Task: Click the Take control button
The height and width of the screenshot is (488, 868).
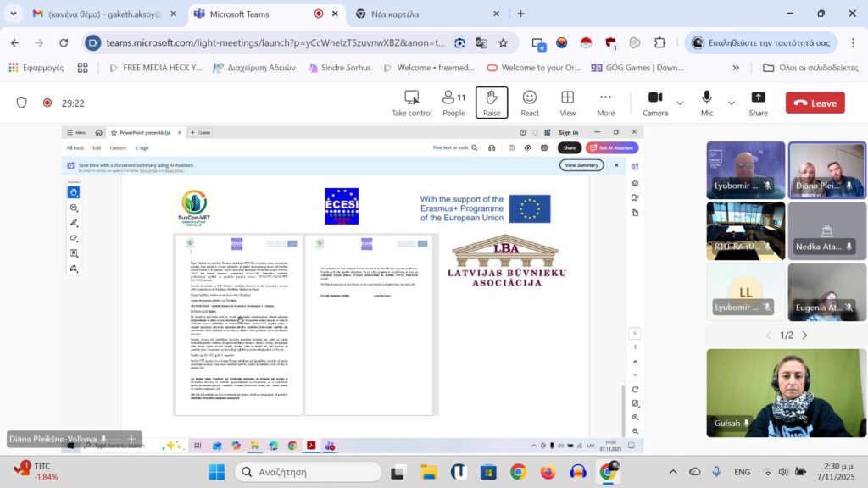Action: (411, 103)
